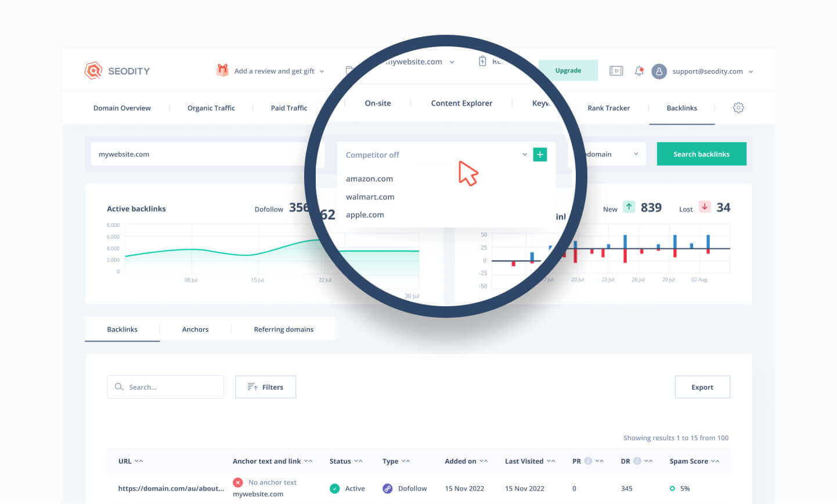Click the purple Dofollow link icon
Screen dimensions: 837x504
click(387, 488)
